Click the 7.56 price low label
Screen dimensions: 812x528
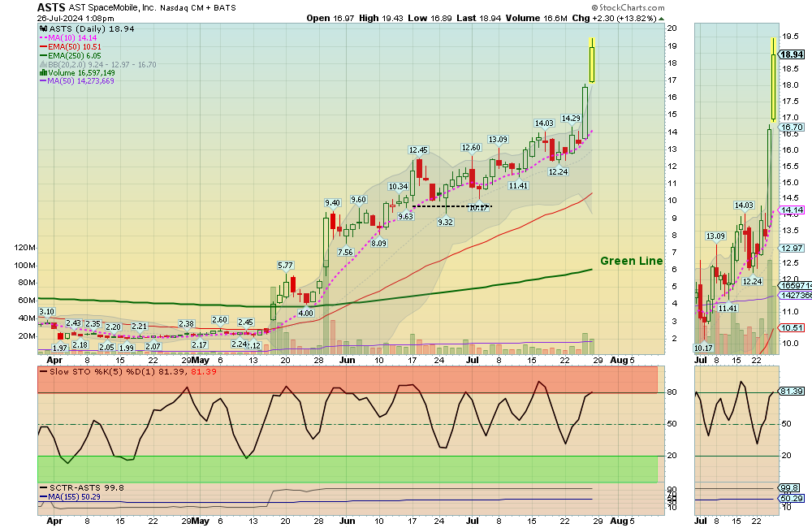345,253
